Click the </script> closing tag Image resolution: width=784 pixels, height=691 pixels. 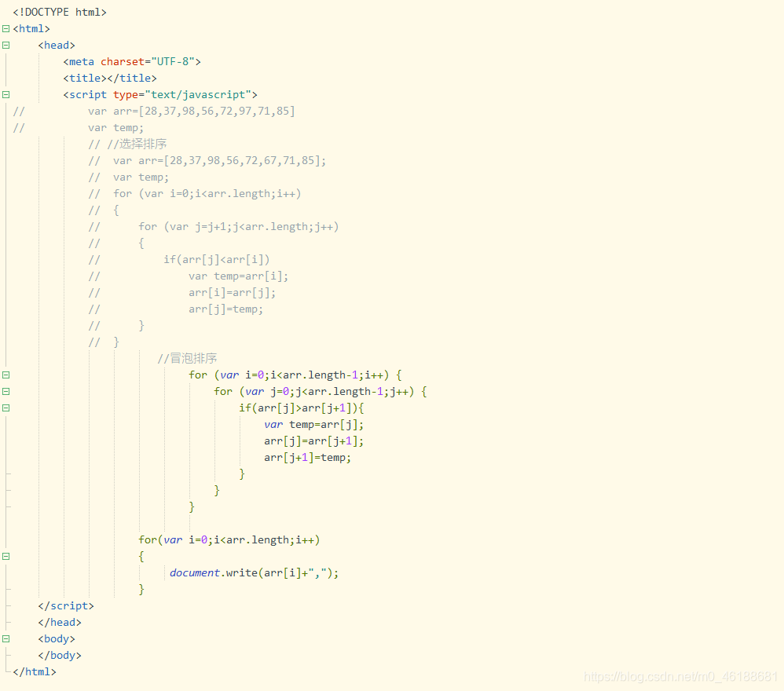click(66, 605)
